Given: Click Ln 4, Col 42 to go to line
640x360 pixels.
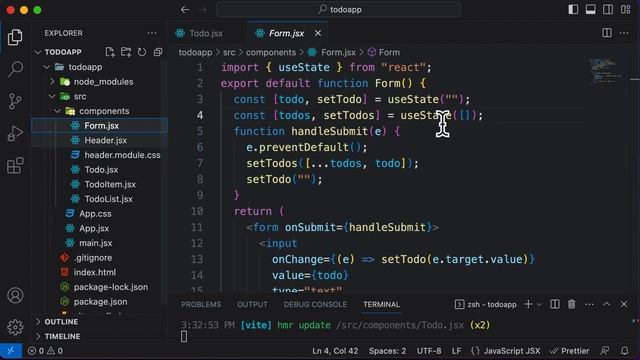Looking at the screenshot, I should coord(335,351).
